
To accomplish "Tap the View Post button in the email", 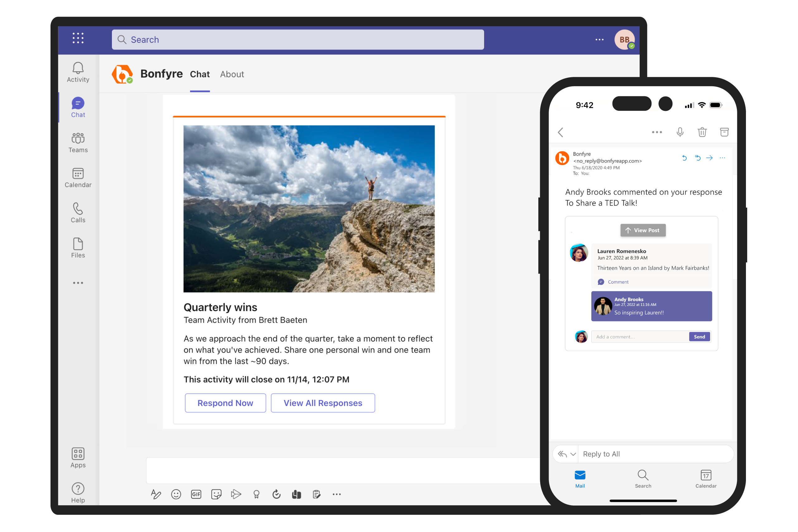I will tap(643, 230).
